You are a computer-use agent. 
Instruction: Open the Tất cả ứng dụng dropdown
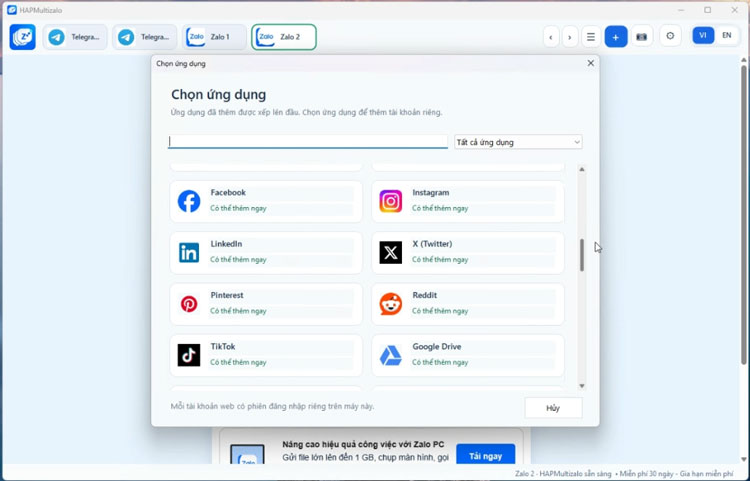(x=518, y=142)
